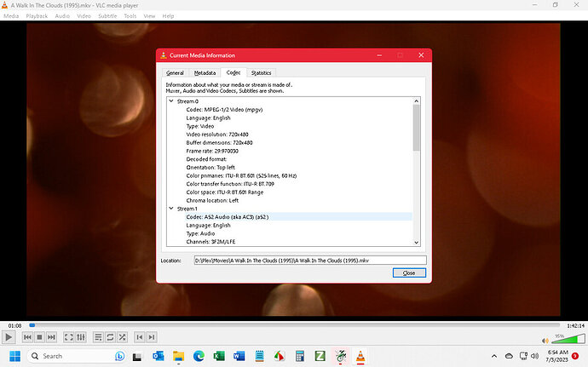588x367 pixels.
Task: Open Word from the taskbar
Action: (239, 356)
